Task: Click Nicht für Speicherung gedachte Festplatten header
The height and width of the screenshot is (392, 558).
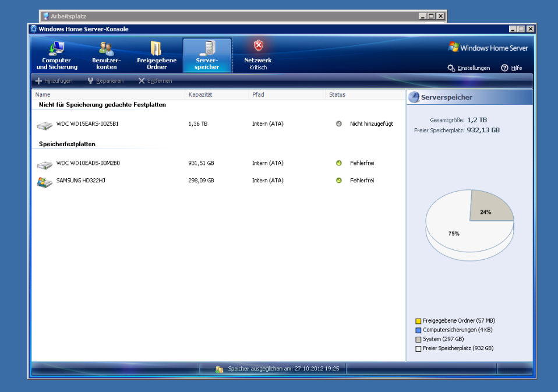Action: click(x=103, y=105)
